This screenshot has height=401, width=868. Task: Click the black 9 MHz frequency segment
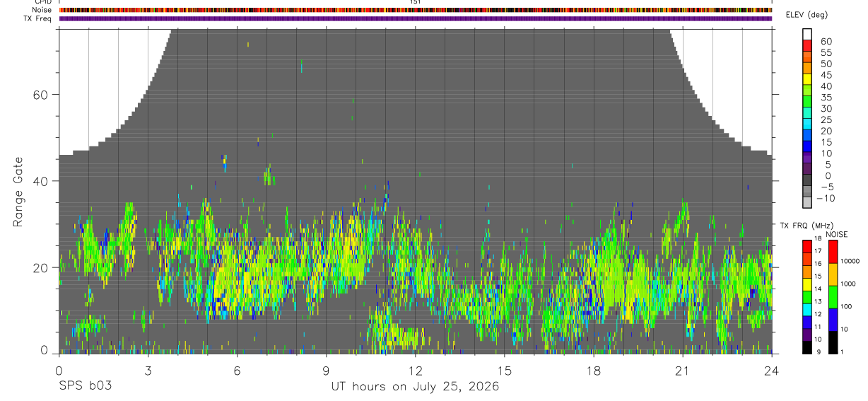pos(807,347)
